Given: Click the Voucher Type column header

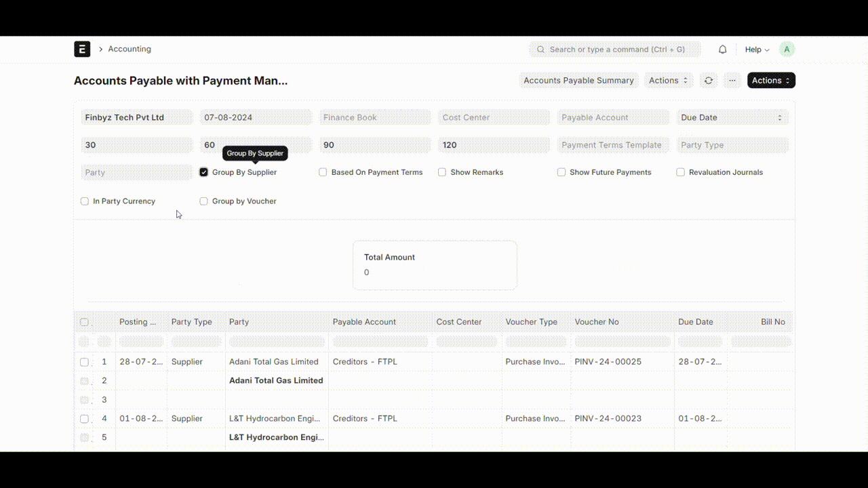Looking at the screenshot, I should click(536, 322).
